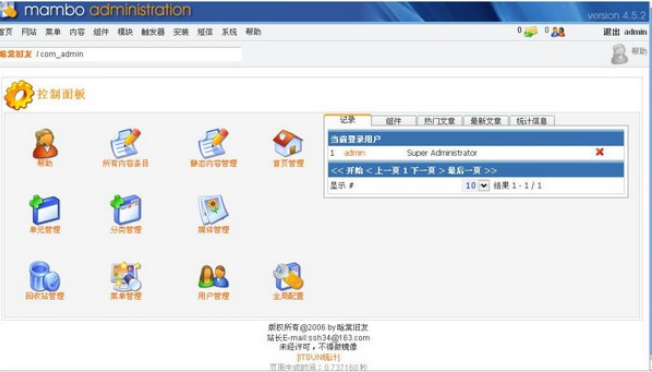Go to first page via << 开始
Viewport: 652px width, 372px height.
coord(346,170)
